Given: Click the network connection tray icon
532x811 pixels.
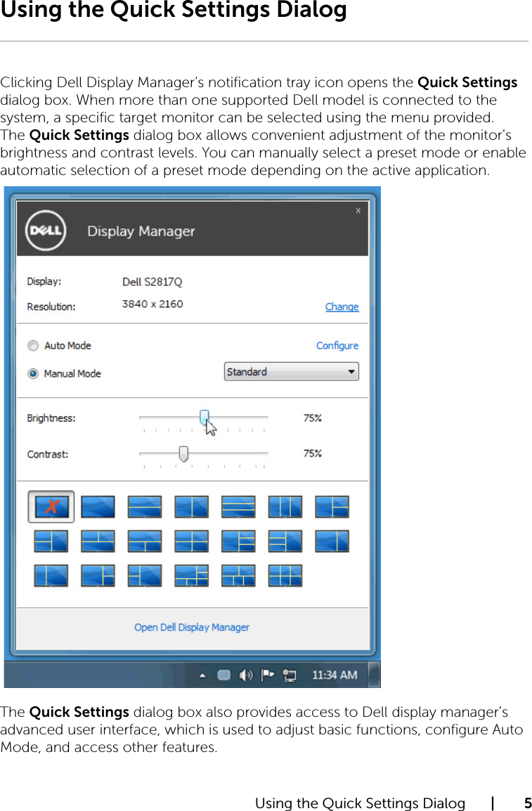Looking at the screenshot, I should 290,675.
